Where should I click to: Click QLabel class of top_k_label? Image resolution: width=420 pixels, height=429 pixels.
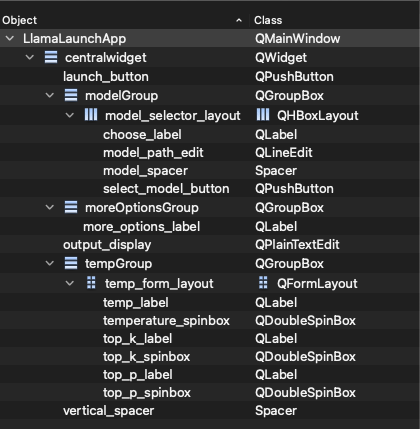point(276,339)
